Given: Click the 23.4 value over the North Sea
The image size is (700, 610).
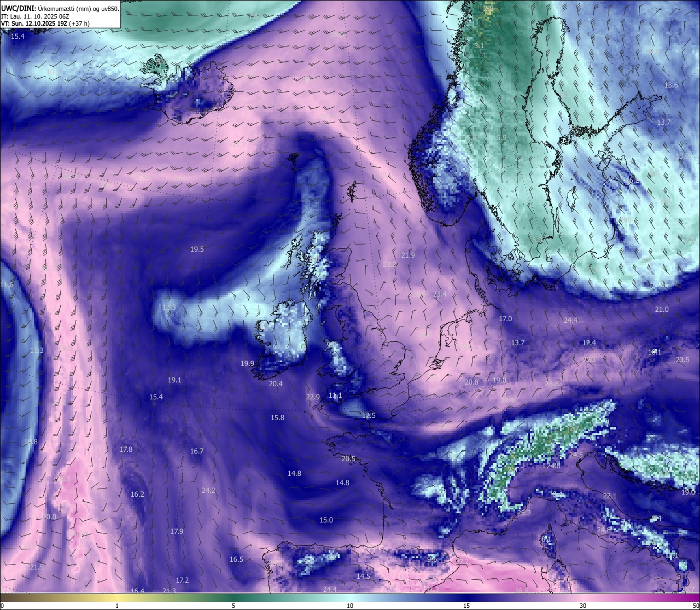Looking at the screenshot, I should point(440,294).
